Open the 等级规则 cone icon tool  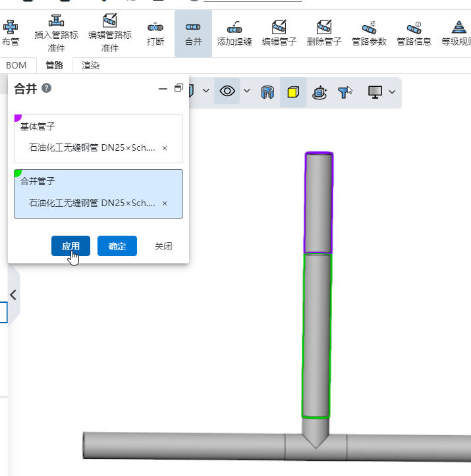pos(457,34)
